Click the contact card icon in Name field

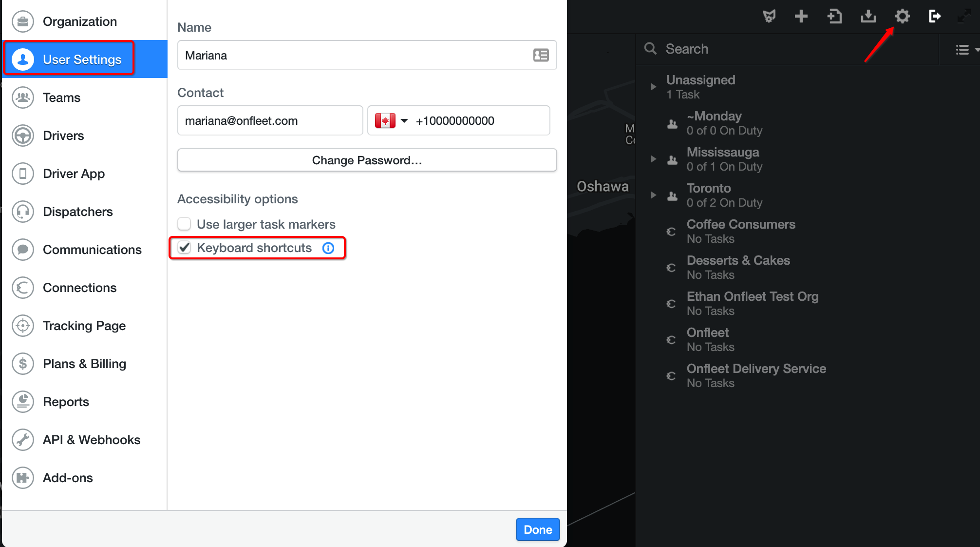pyautogui.click(x=540, y=55)
